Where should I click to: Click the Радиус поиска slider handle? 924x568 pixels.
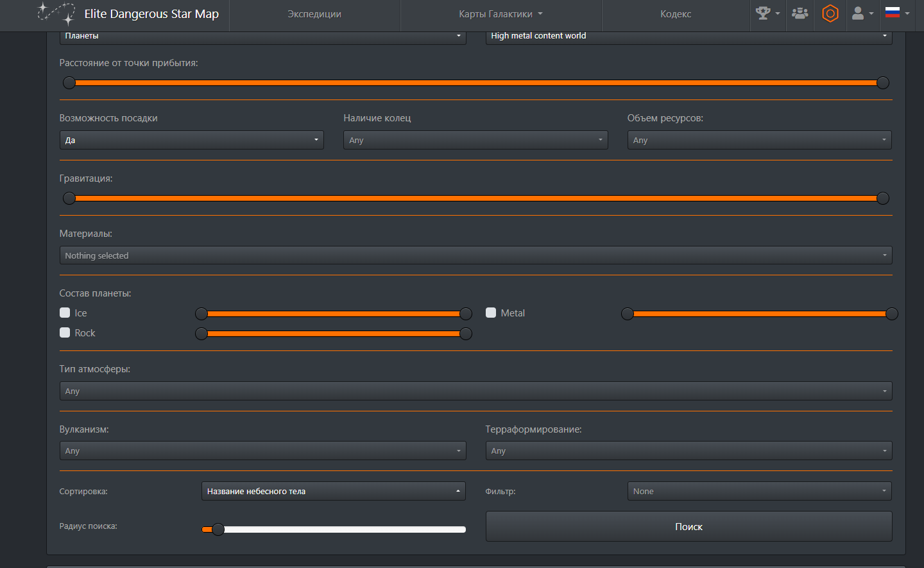(x=218, y=529)
